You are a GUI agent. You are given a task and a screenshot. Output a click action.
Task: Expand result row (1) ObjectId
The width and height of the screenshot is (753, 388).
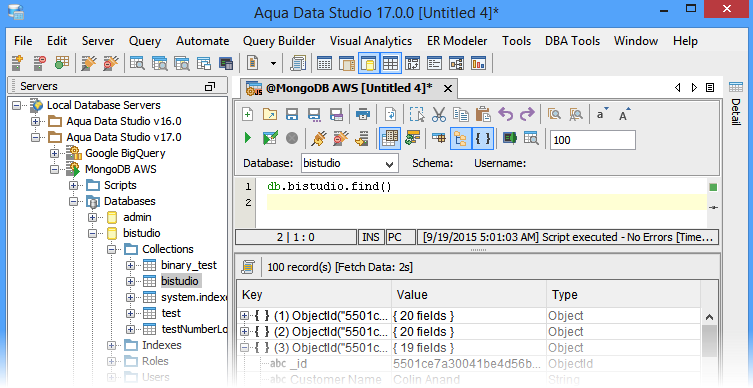[x=244, y=315]
